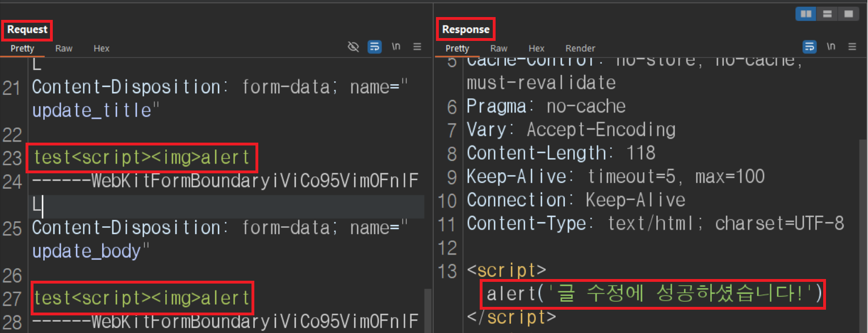This screenshot has width=868, height=333.
Task: Click the Pragma: no-cache header
Action: coord(546,106)
